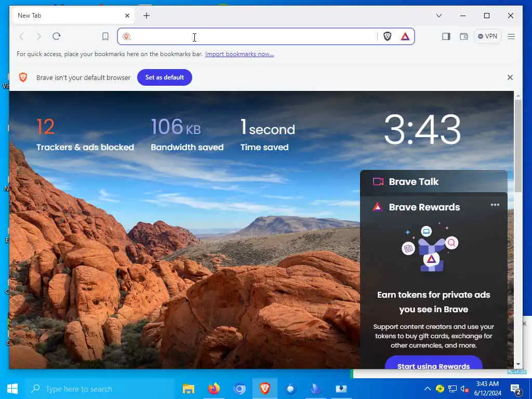
Task: Open File Explorer from taskbar
Action: click(x=189, y=389)
